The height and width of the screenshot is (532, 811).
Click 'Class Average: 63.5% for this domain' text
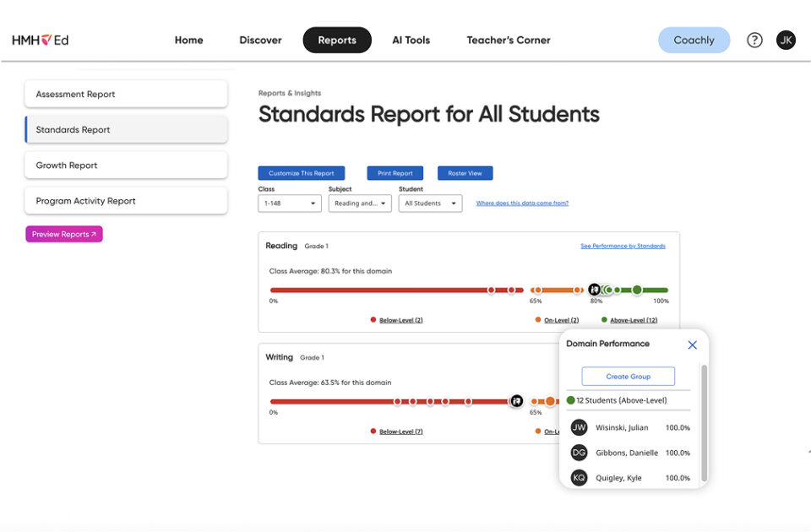click(330, 383)
